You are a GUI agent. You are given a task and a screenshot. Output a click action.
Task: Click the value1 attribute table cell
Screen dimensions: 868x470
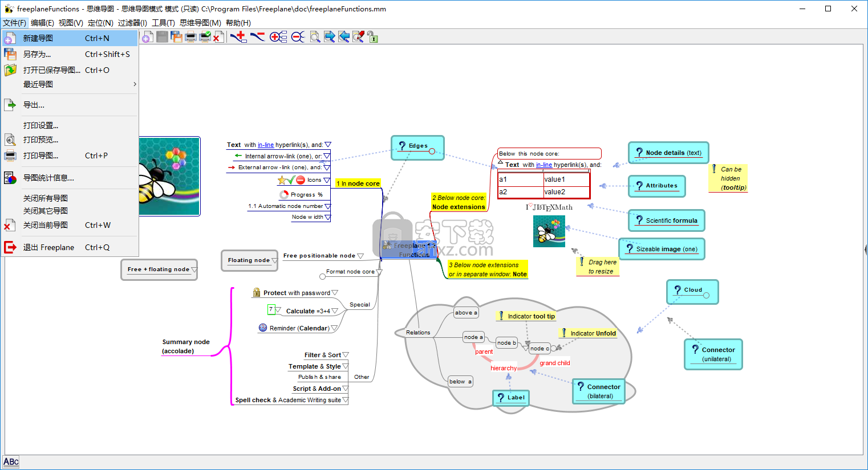(566, 179)
